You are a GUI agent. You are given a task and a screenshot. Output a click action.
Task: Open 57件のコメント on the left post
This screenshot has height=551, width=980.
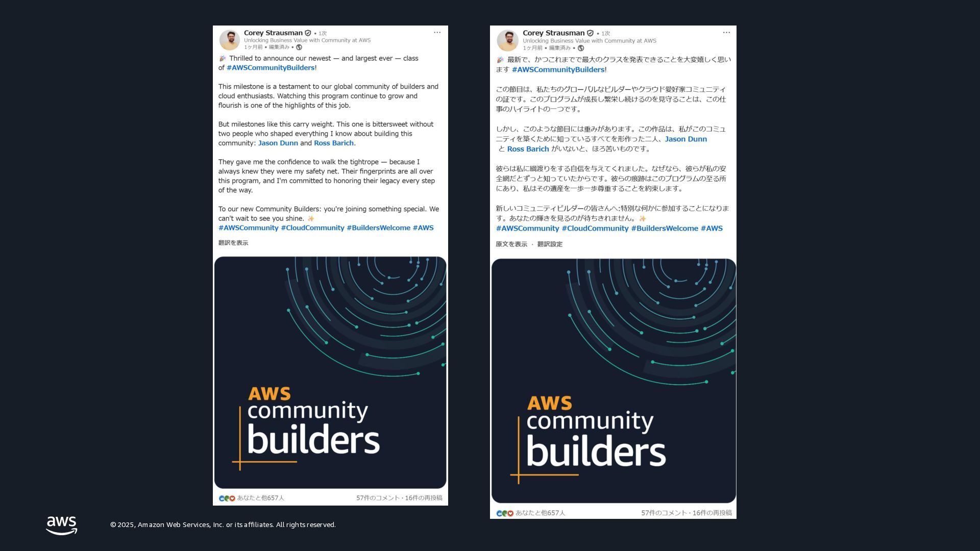coord(378,498)
